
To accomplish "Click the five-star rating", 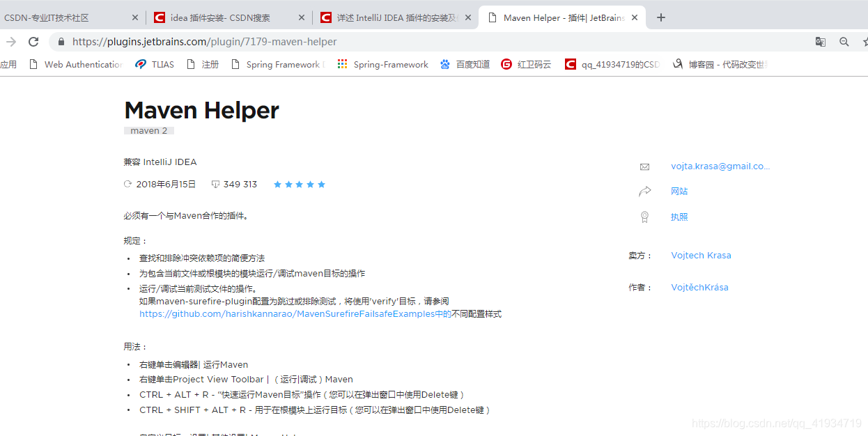I will pos(300,185).
